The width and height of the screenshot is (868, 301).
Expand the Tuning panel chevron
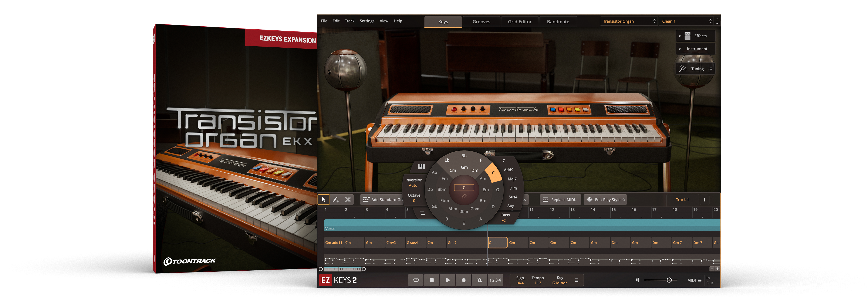pyautogui.click(x=711, y=69)
